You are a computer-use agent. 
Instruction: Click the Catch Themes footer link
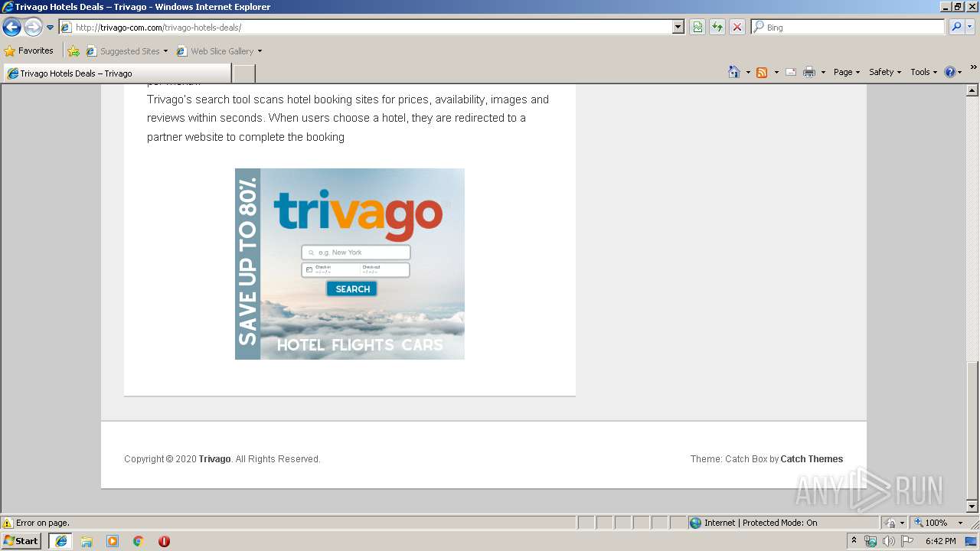[812, 459]
